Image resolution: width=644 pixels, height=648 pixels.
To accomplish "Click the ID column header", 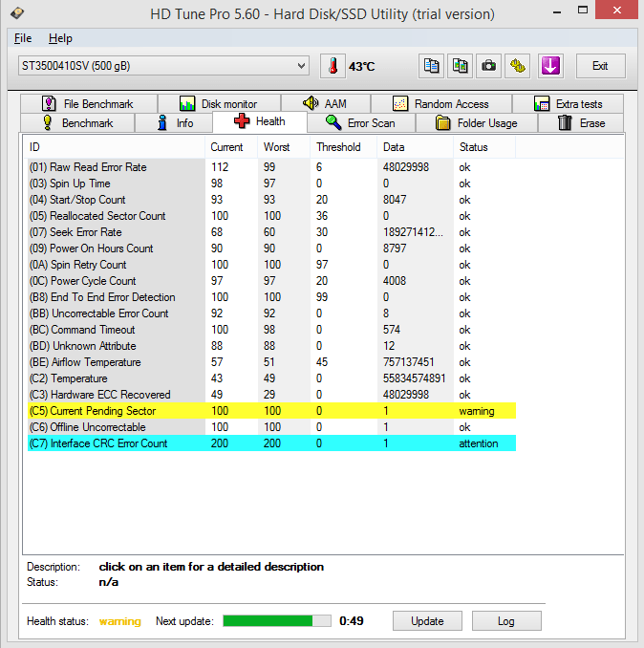I will click(x=114, y=147).
